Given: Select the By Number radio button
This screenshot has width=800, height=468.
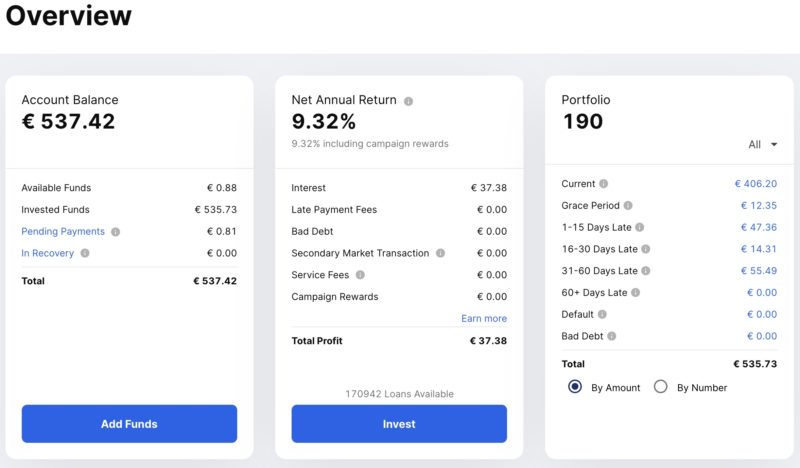Looking at the screenshot, I should click(x=660, y=387).
